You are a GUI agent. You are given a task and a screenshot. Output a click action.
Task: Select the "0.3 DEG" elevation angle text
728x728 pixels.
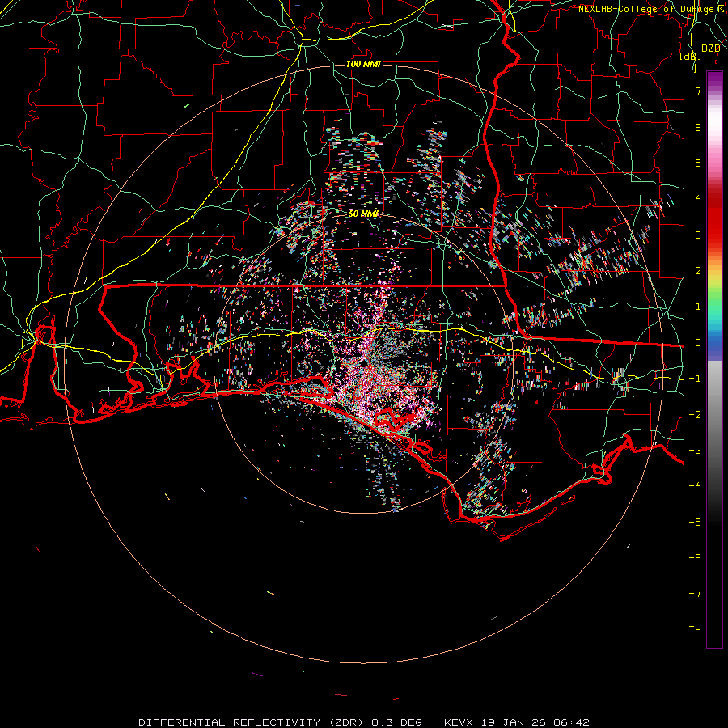[x=396, y=722]
